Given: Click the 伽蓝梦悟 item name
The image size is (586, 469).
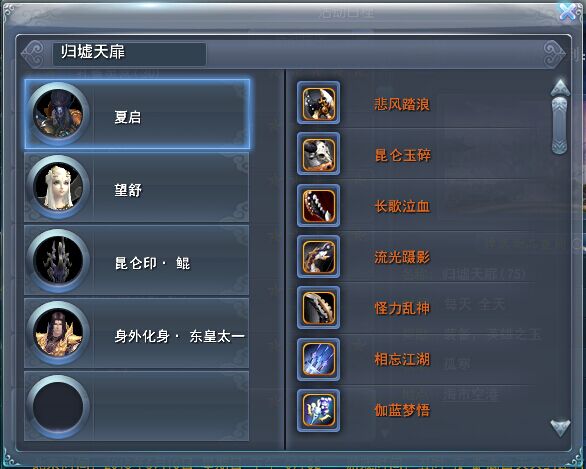Looking at the screenshot, I should tap(402, 410).
